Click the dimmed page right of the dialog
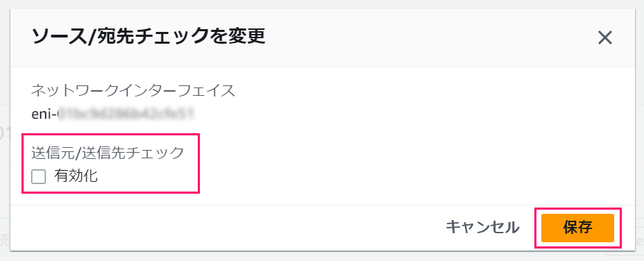Screen dimensions: 644x261 (x=639, y=124)
